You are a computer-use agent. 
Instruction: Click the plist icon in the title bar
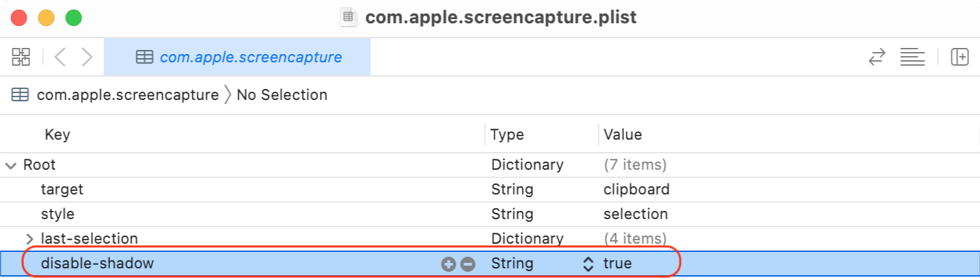tap(349, 17)
